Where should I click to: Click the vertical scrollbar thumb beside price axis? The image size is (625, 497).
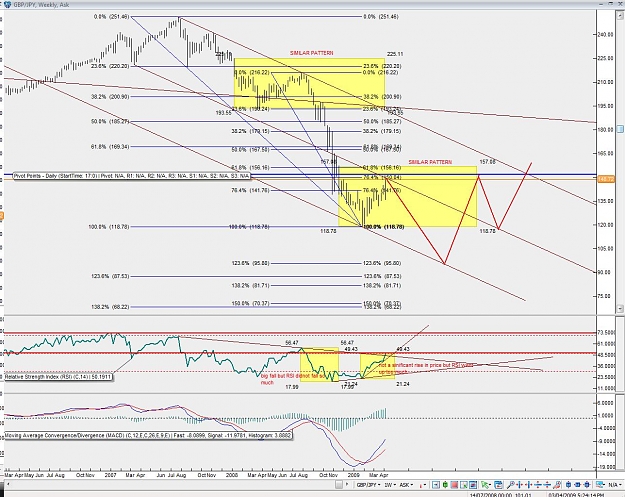pyautogui.click(x=620, y=129)
